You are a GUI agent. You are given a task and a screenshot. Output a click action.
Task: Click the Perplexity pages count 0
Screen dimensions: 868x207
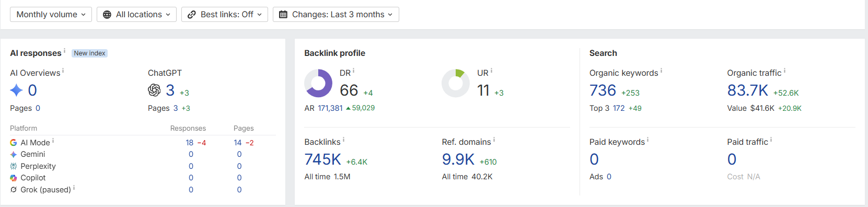point(239,166)
